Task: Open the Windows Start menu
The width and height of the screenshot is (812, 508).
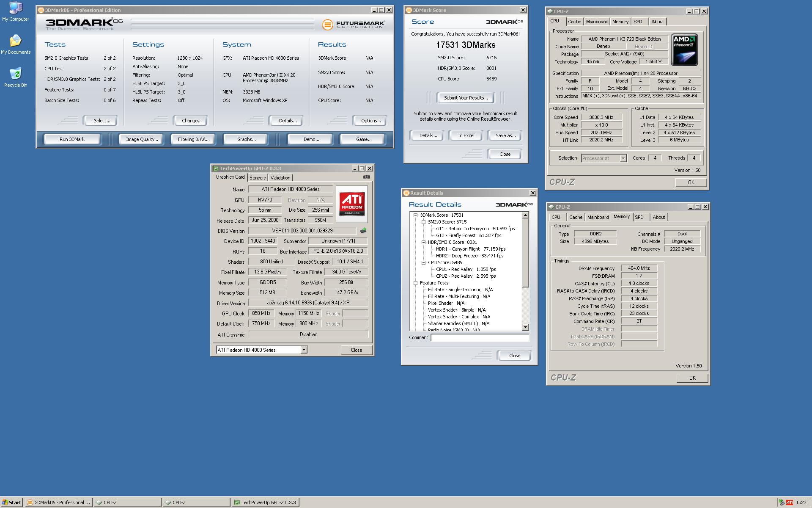Action: [x=11, y=502]
